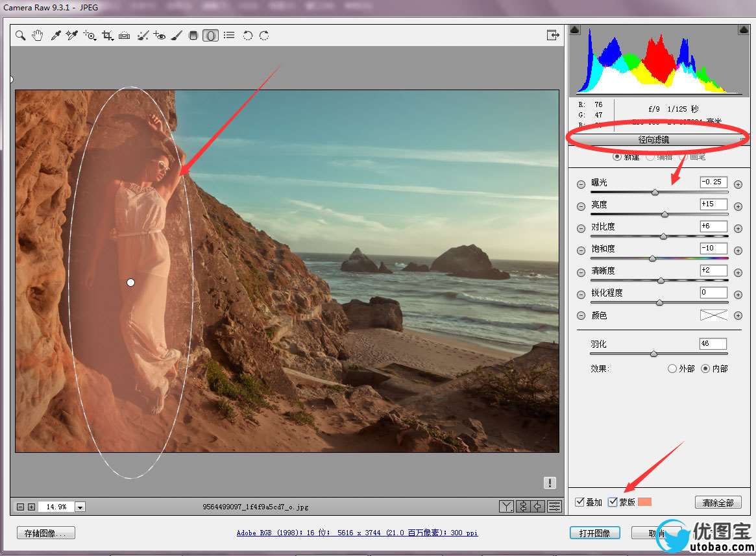
Task: Click the 饱和度 value field -10
Action: pos(714,248)
